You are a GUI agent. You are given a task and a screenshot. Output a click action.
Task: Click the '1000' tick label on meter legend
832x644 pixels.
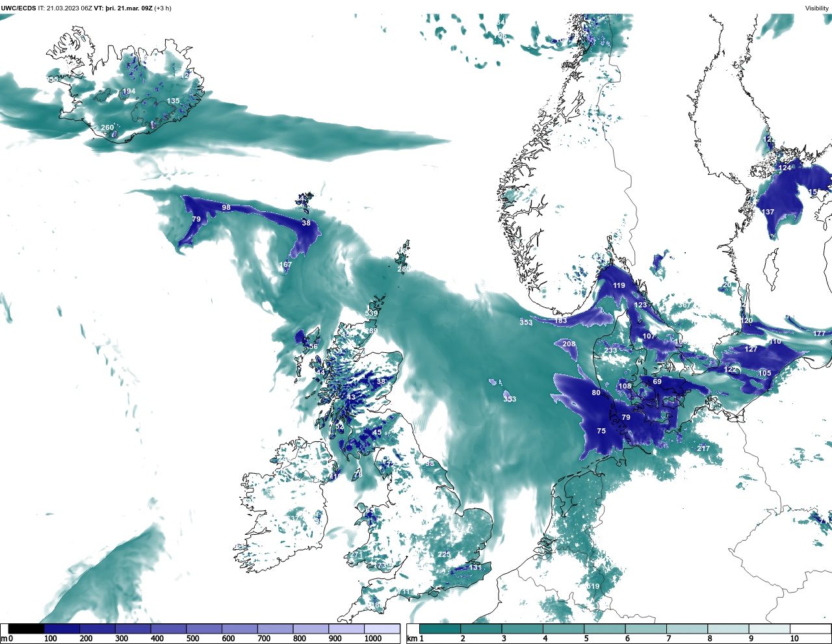(x=373, y=639)
